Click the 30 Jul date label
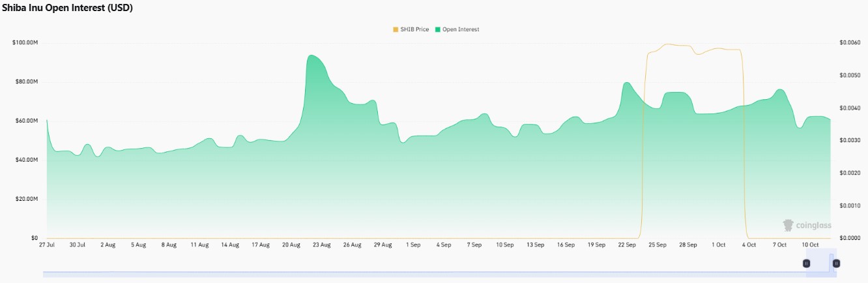 (x=77, y=245)
